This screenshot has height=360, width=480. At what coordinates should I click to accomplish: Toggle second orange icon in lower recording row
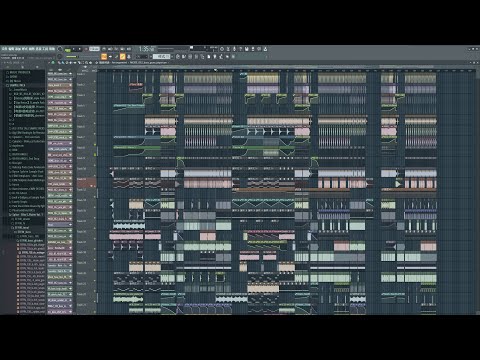point(123,56)
